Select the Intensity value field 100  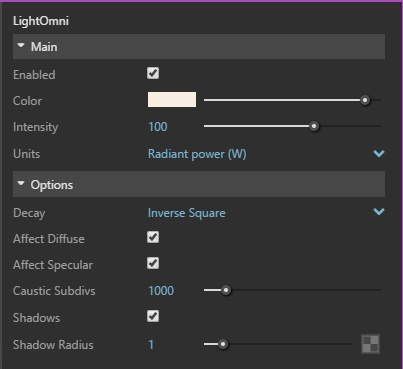click(x=158, y=127)
